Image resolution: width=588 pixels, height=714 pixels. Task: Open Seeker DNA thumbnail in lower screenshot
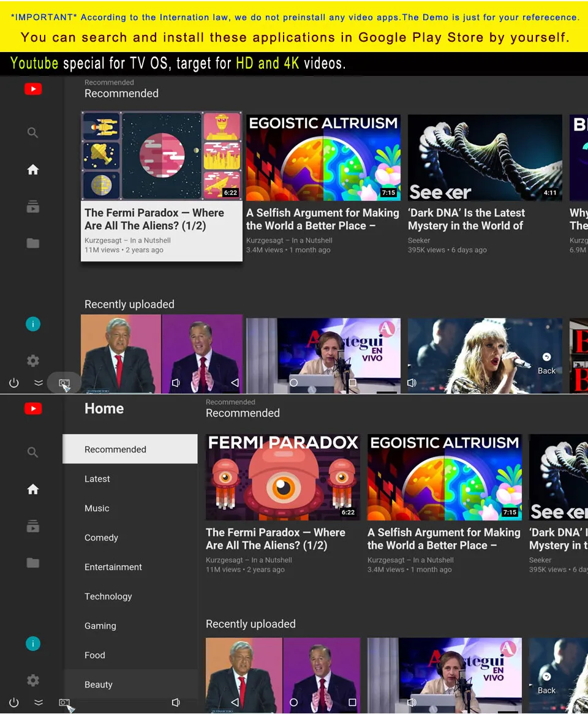pyautogui.click(x=559, y=477)
